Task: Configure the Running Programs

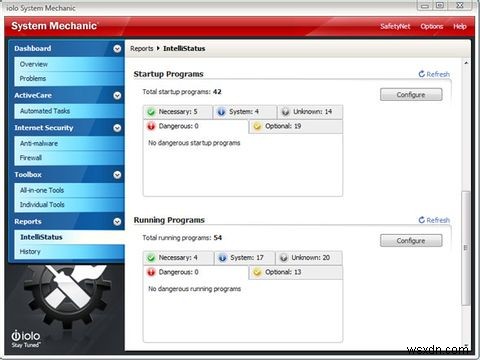Action: 411,241
